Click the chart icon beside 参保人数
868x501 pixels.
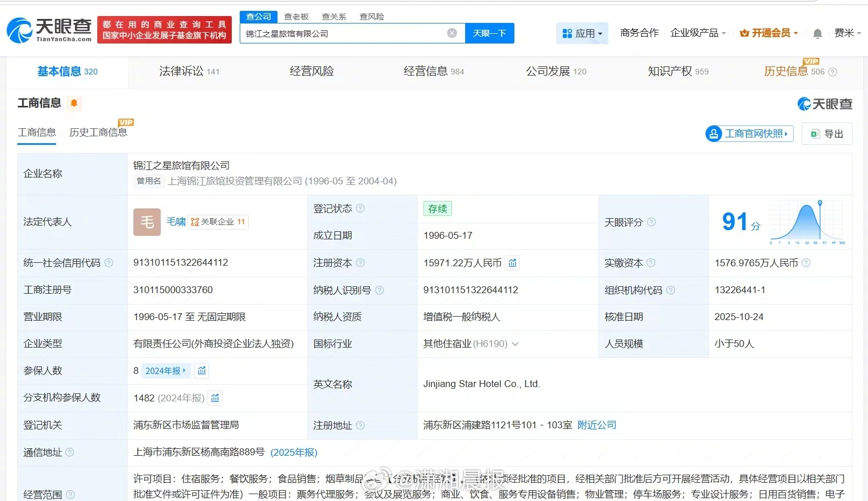coord(201,370)
